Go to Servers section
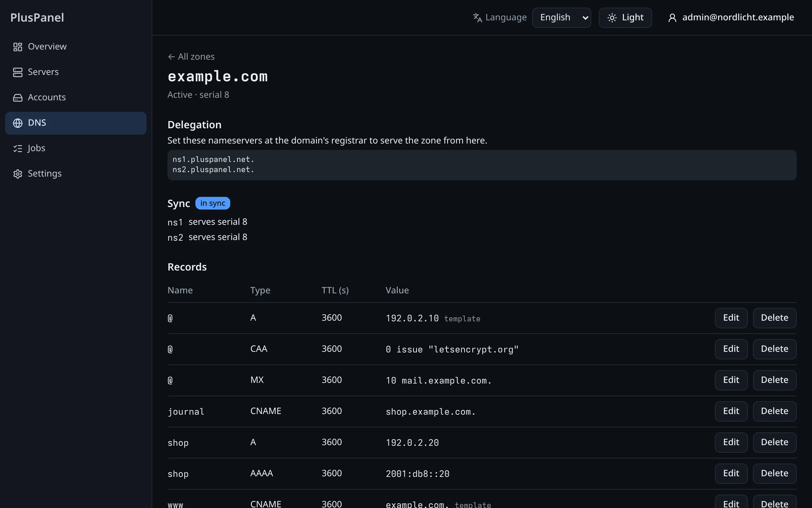 76,72
